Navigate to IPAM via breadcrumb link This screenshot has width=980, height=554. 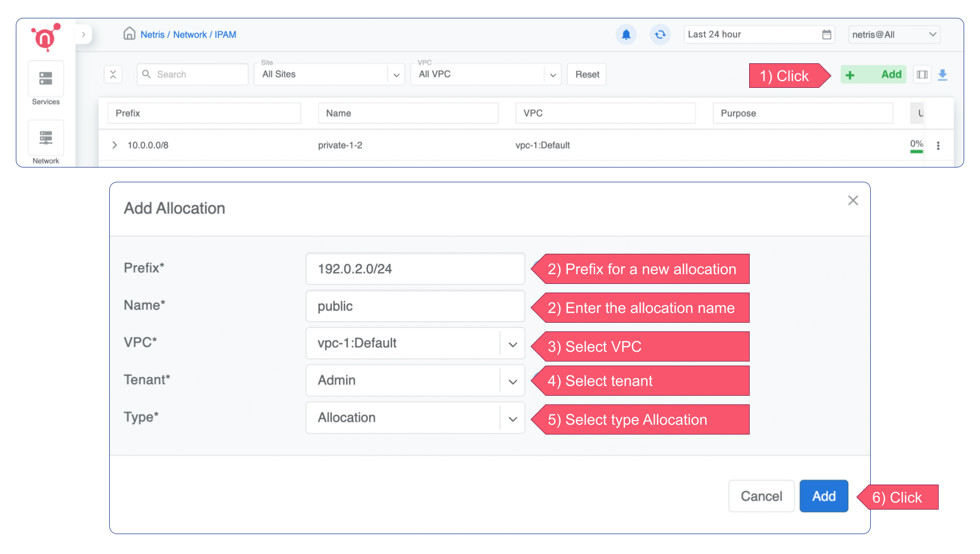(x=227, y=34)
